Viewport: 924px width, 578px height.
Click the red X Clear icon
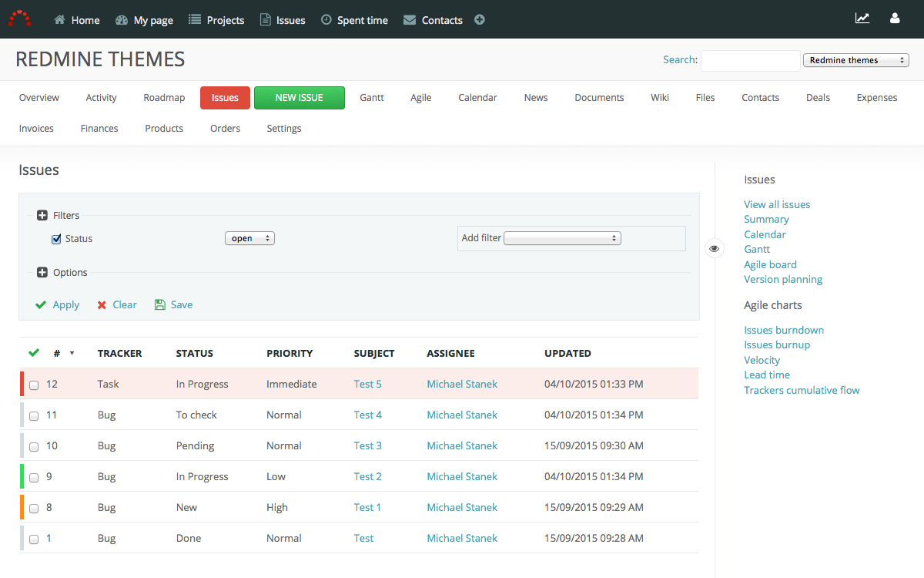102,305
